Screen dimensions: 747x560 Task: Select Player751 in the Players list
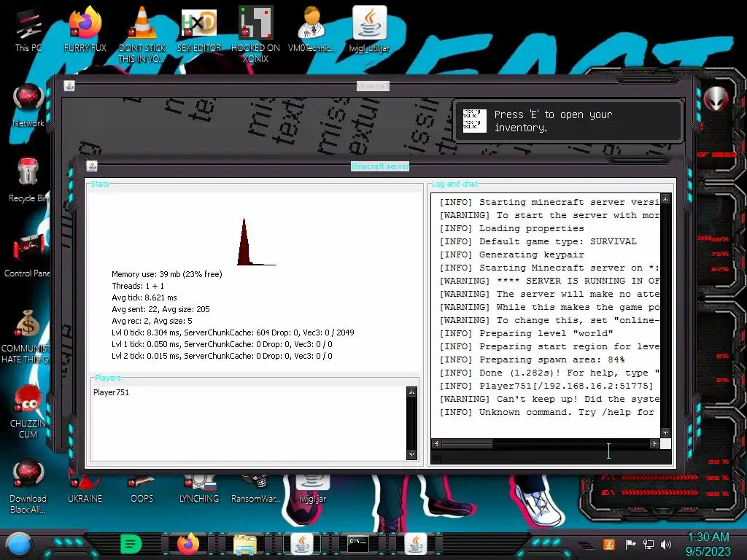coord(111,392)
